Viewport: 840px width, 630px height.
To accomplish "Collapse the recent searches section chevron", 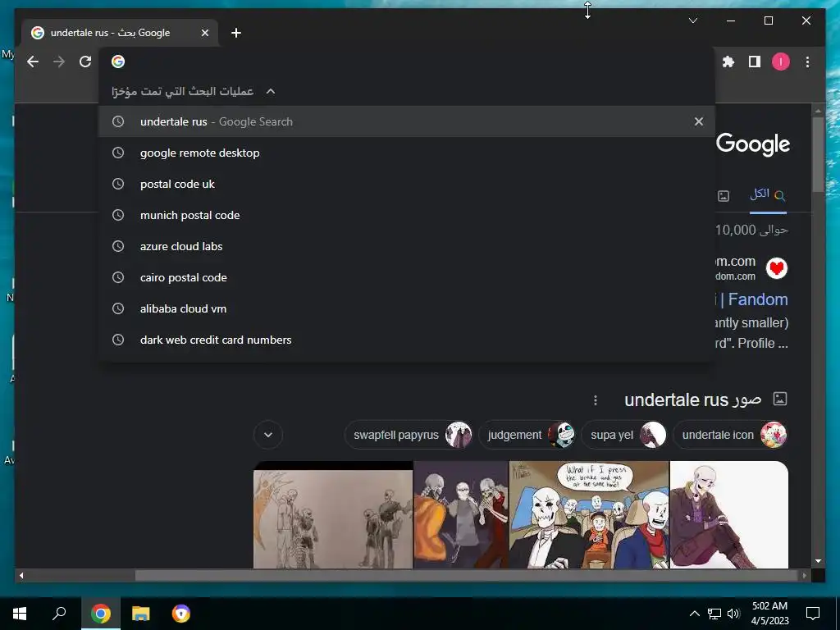I will (x=271, y=92).
